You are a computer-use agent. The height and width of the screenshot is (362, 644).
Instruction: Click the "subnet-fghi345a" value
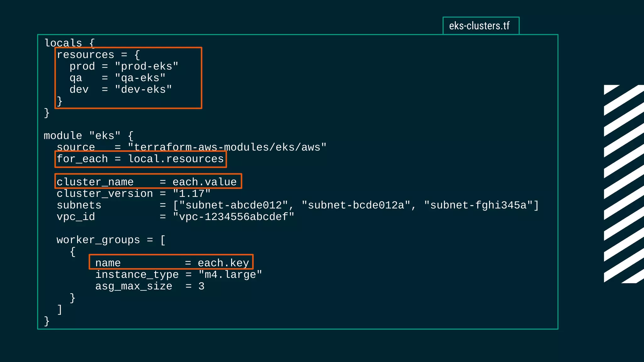pyautogui.click(x=478, y=205)
